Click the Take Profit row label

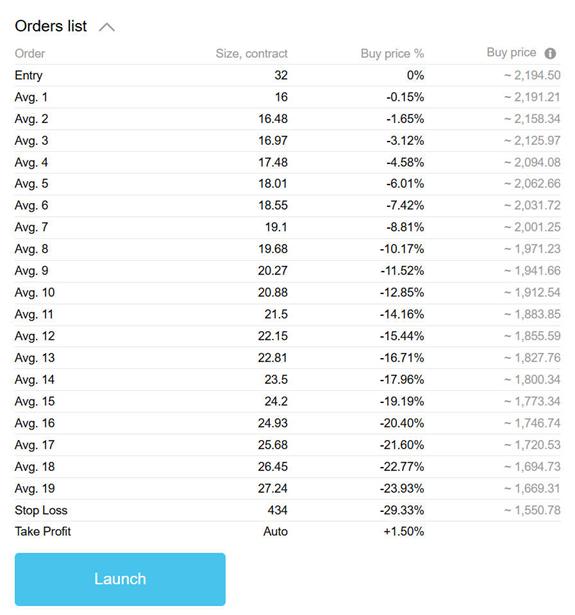click(43, 531)
